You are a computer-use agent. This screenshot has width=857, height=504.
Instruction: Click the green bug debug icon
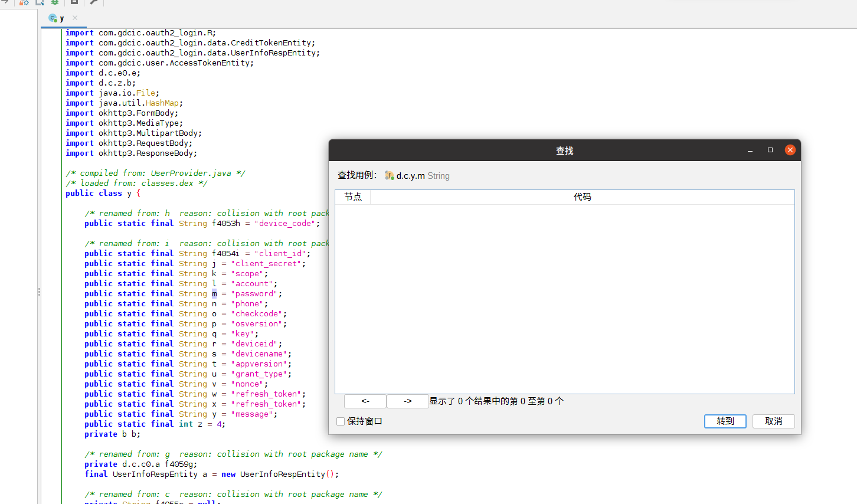click(55, 2)
